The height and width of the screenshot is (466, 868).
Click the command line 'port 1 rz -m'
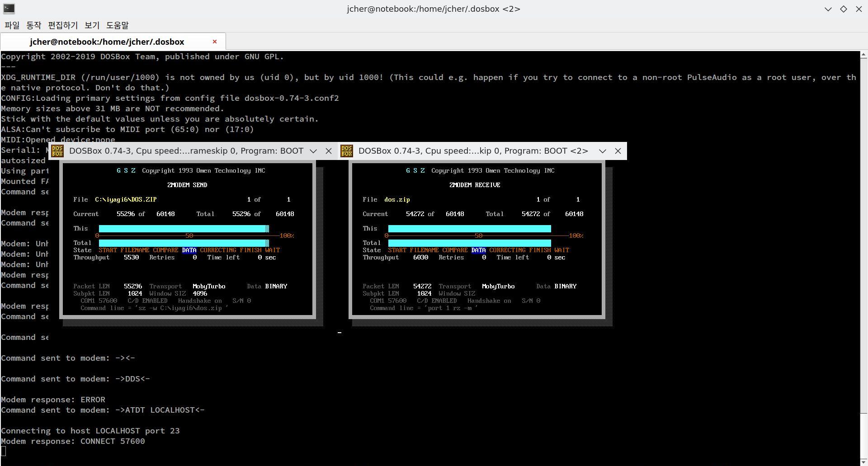pos(424,308)
